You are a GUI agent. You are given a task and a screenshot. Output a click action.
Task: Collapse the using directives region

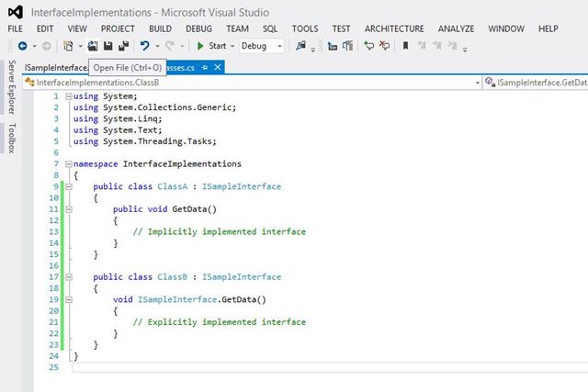69,96
